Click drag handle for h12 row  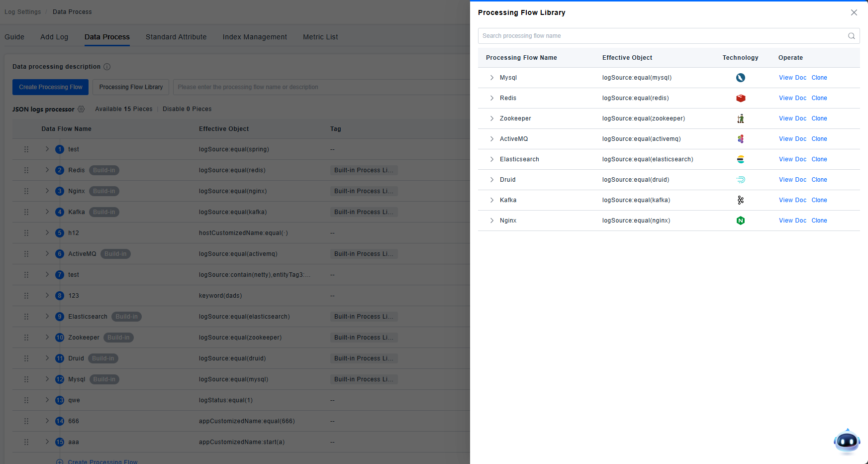(x=26, y=233)
